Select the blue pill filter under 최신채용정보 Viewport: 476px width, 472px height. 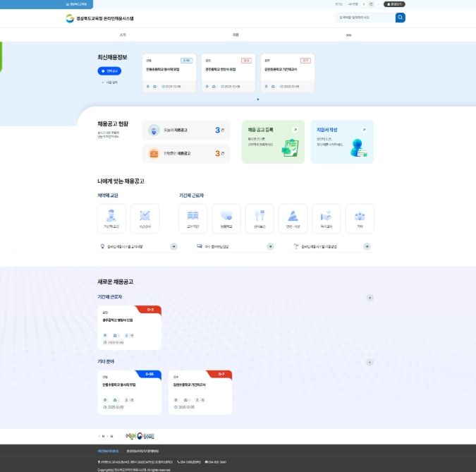111,71
